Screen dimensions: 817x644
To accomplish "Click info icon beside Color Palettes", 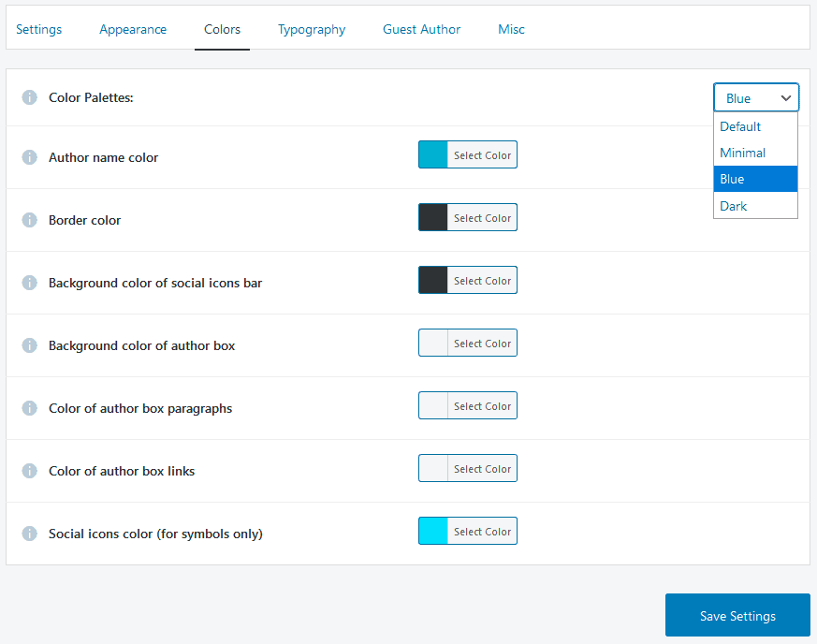I will coord(30,97).
